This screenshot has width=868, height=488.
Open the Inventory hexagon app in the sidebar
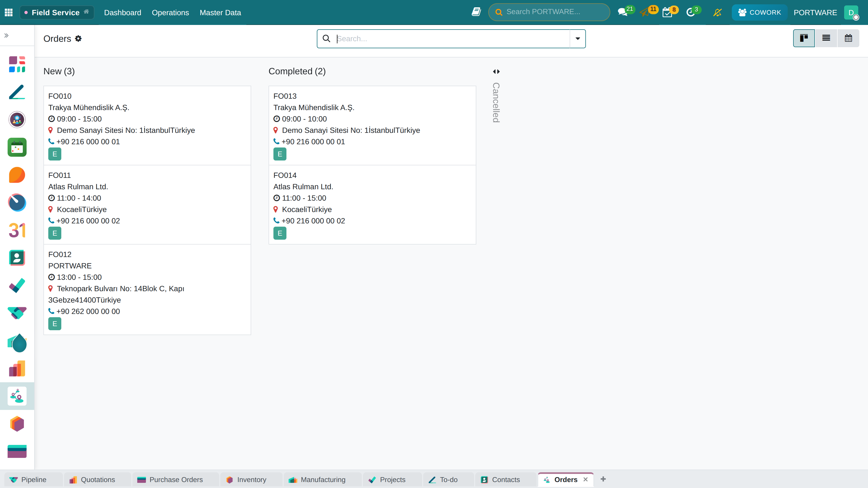tap(17, 424)
